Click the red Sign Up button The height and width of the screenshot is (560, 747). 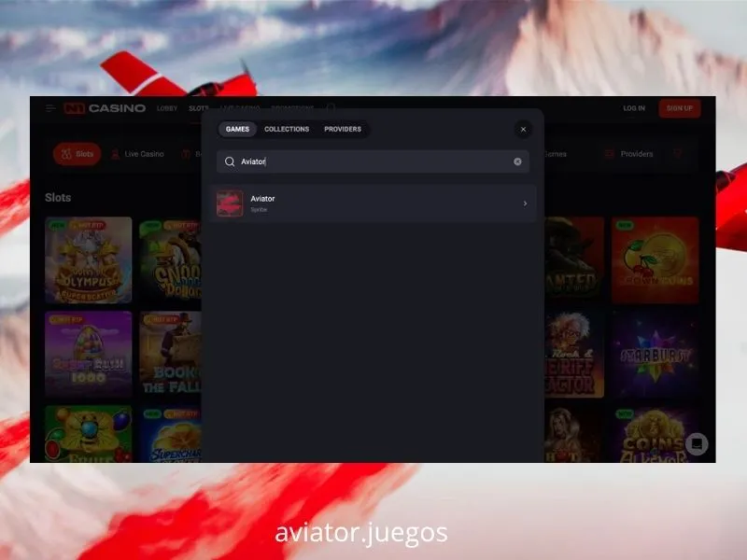(680, 108)
